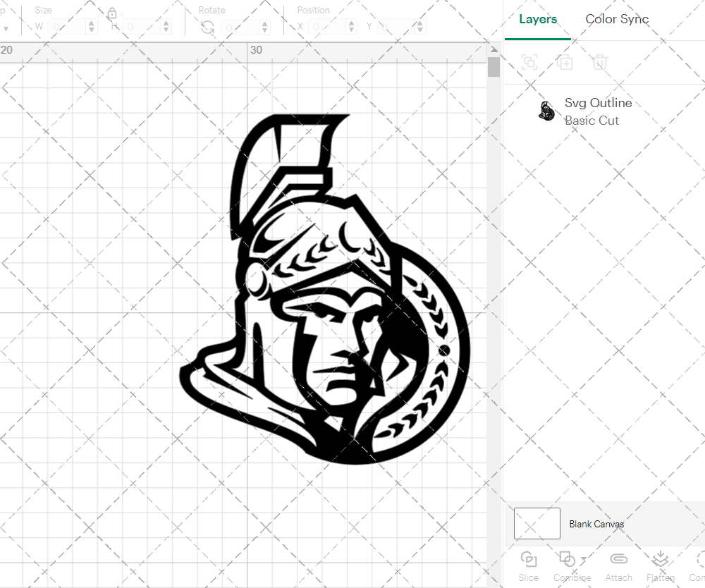Click the Svg Outline layer thumbnail
Image resolution: width=705 pixels, height=588 pixels.
tap(546, 111)
